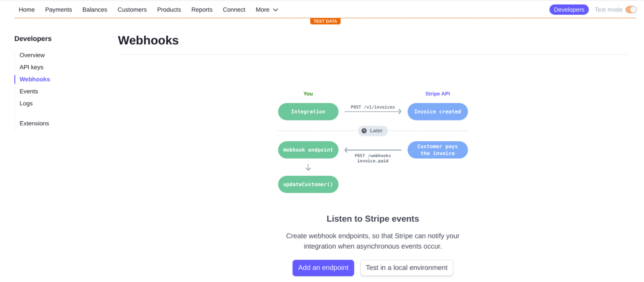Click the down arrow below Webhook endpoint
Viewport: 644px width, 282px height.
308,167
